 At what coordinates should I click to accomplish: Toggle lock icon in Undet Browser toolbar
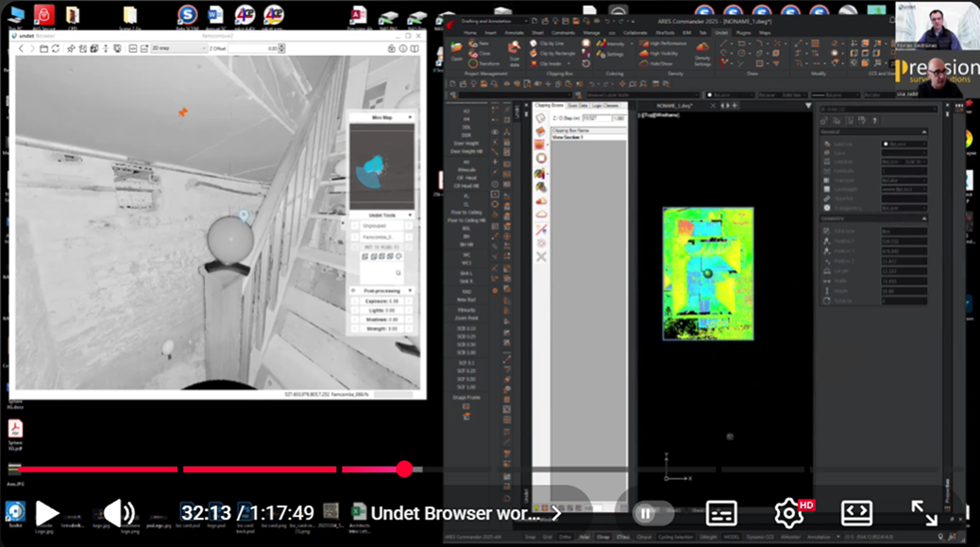(x=392, y=48)
